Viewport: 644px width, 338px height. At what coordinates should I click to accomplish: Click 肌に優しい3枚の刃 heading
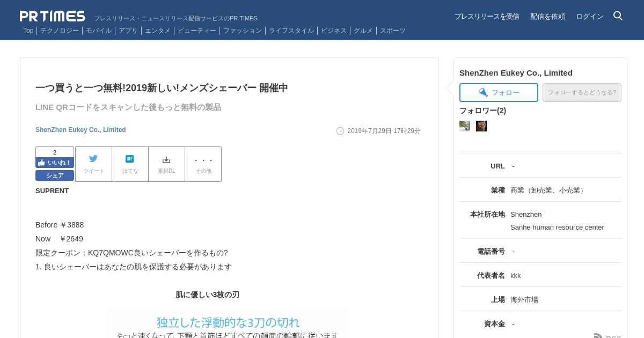click(x=207, y=295)
